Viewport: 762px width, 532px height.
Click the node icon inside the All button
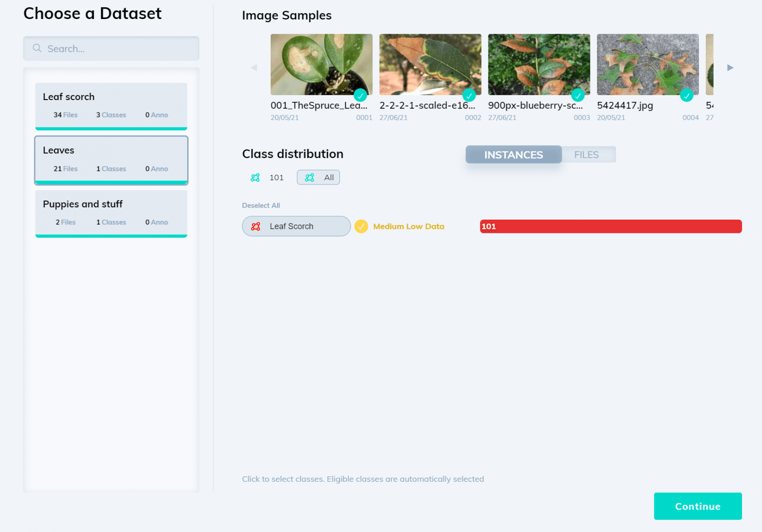[x=310, y=178]
